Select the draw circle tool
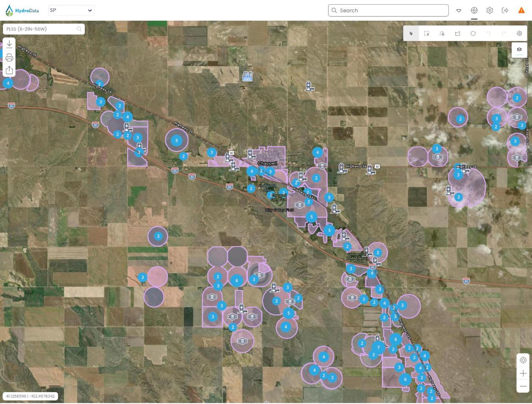The width and height of the screenshot is (532, 404). click(x=473, y=33)
